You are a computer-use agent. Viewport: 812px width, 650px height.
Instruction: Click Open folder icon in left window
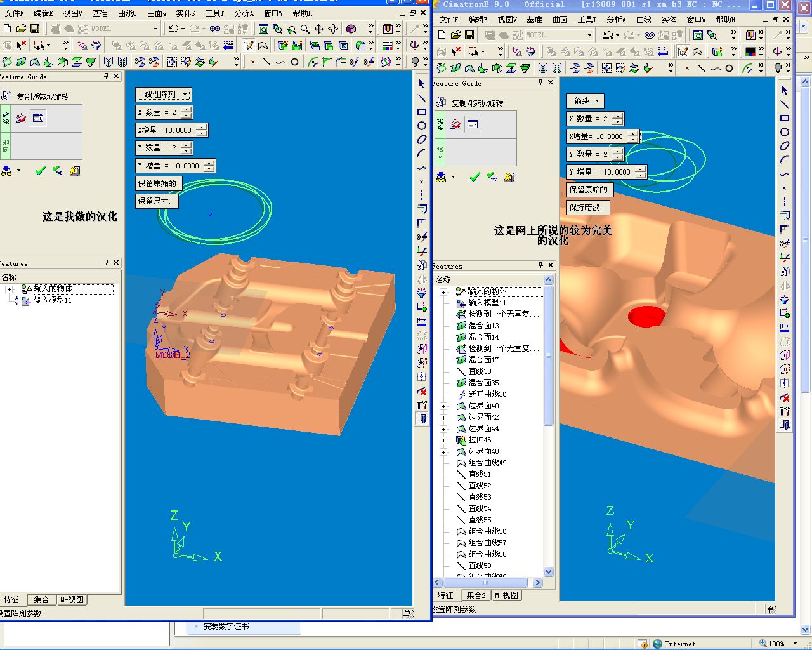click(21, 29)
